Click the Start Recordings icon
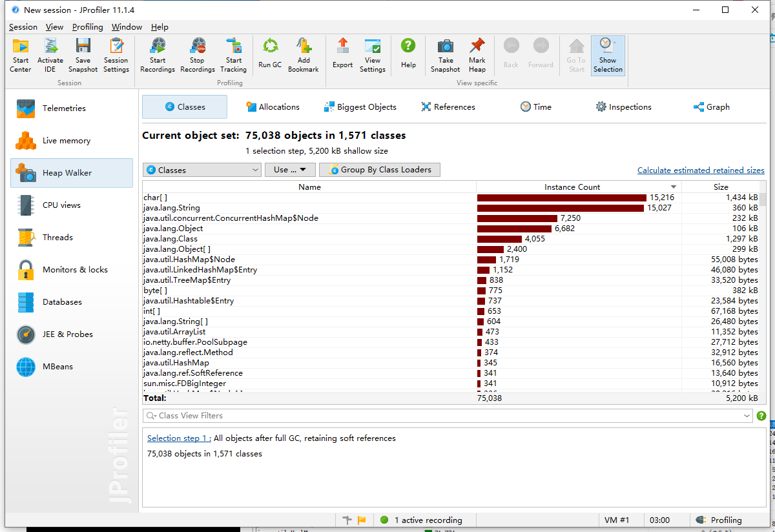The height and width of the screenshot is (532, 775). coord(158,56)
